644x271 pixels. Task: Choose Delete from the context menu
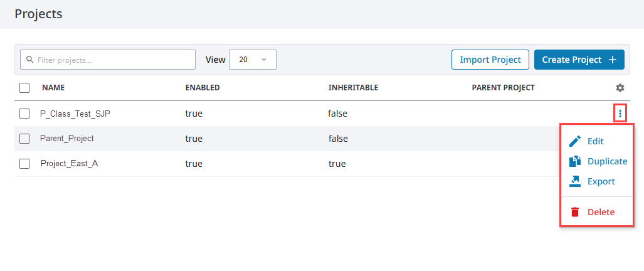[601, 212]
